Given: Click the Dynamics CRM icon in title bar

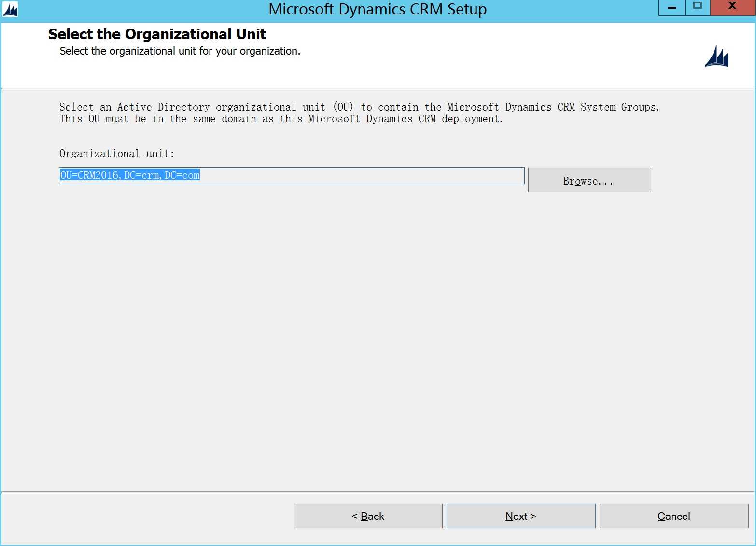Looking at the screenshot, I should tap(10, 9).
